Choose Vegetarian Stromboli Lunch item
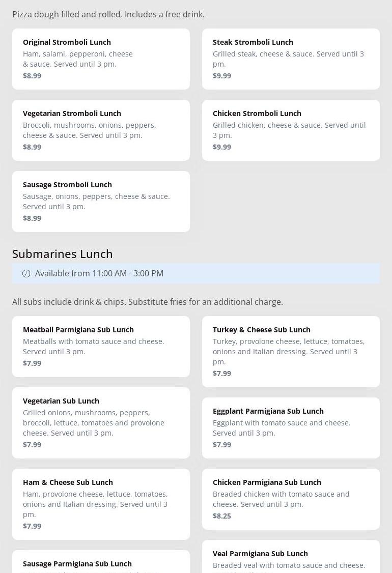 [x=101, y=130]
